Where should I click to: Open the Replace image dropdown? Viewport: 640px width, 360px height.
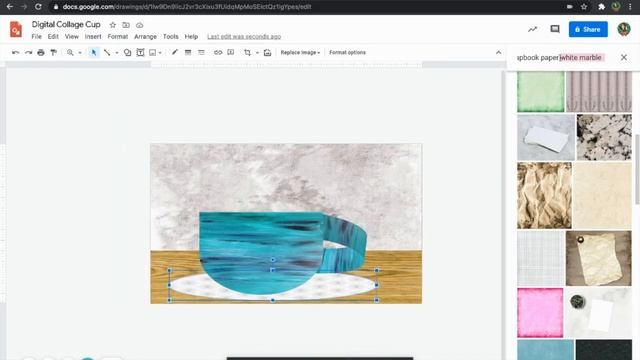tap(300, 53)
